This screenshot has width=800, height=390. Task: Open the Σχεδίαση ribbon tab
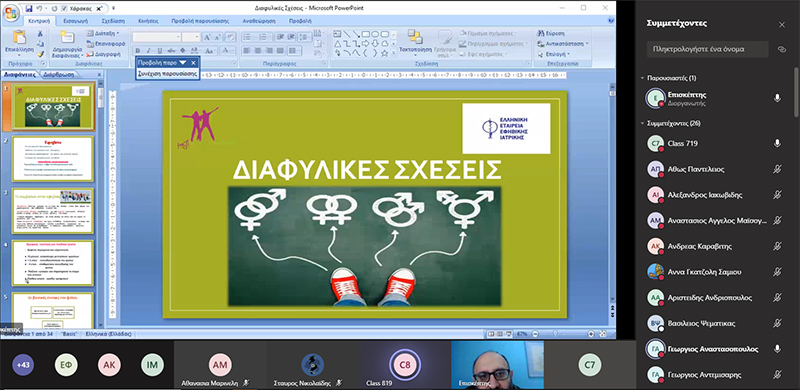point(113,21)
